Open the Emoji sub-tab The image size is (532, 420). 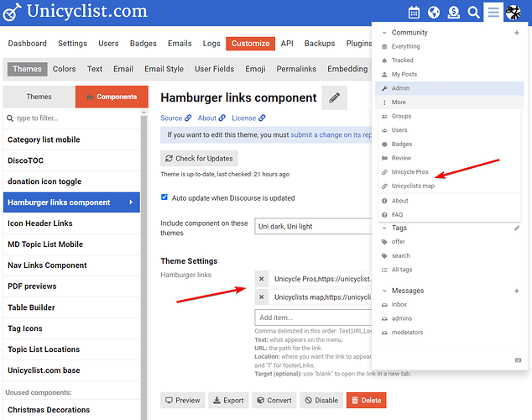255,69
